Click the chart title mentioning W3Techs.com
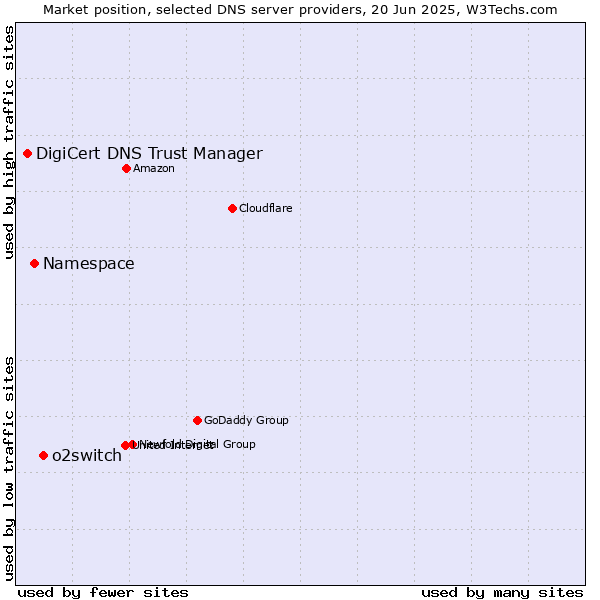The height and width of the screenshot is (600, 600). [300, 10]
